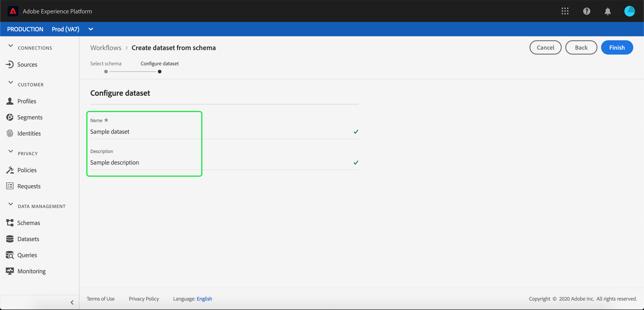This screenshot has height=310, width=644.
Task: Click the Workflows breadcrumb
Action: coord(106,48)
